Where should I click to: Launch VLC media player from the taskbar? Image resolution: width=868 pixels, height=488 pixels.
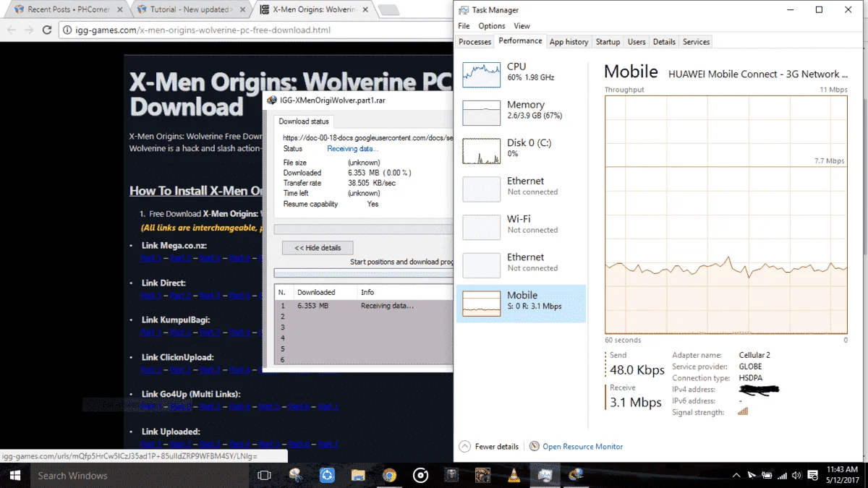514,475
